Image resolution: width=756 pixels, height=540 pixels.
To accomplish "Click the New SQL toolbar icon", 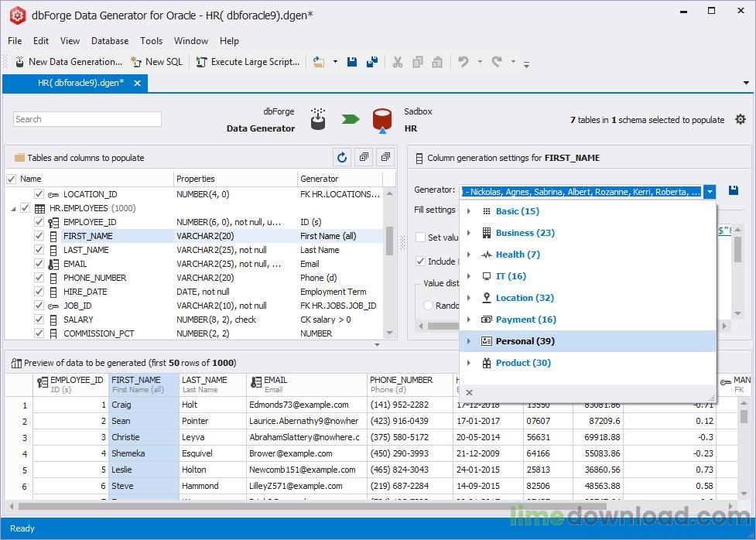I will 136,62.
